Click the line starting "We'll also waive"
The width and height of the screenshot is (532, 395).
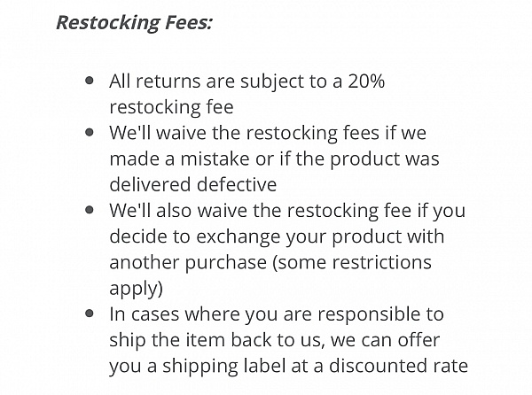[286, 212]
